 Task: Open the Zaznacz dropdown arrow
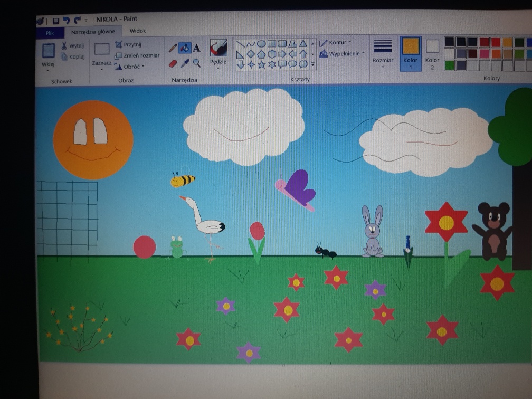(x=101, y=70)
